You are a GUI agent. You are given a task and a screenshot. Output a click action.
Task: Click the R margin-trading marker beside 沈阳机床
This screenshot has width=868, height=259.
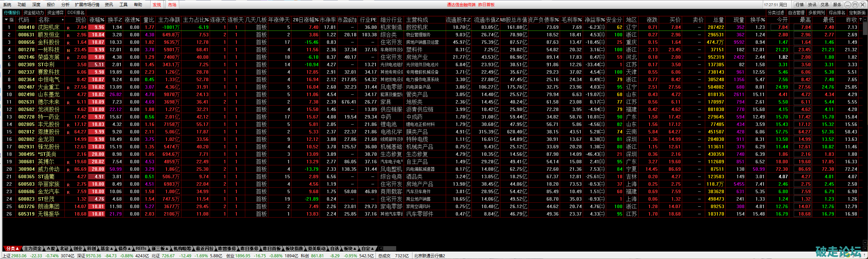point(68,28)
